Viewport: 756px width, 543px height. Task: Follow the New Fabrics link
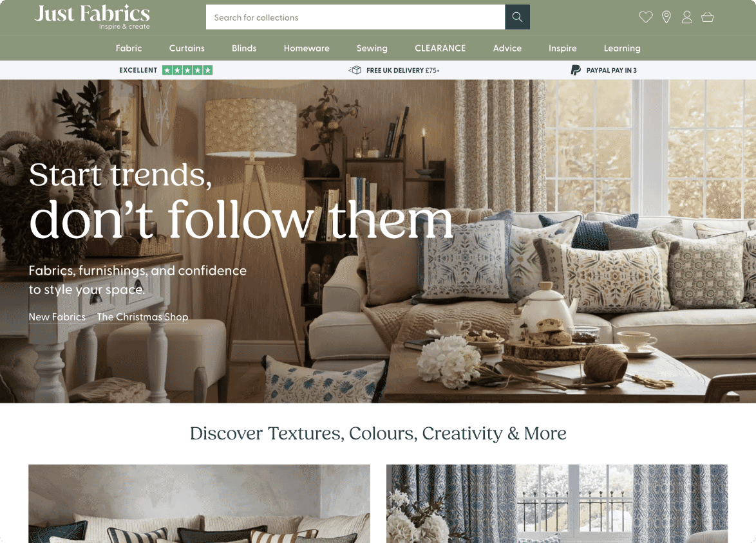57,317
